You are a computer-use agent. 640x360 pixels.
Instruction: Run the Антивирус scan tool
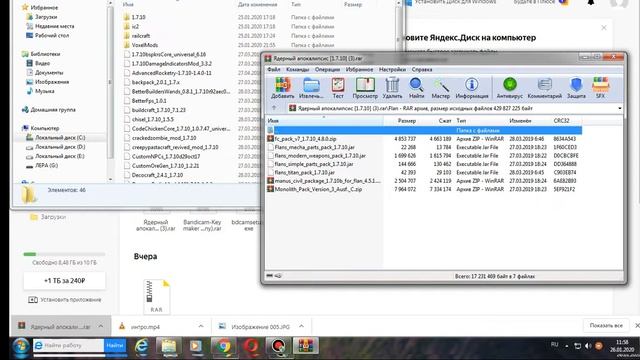pos(509,88)
